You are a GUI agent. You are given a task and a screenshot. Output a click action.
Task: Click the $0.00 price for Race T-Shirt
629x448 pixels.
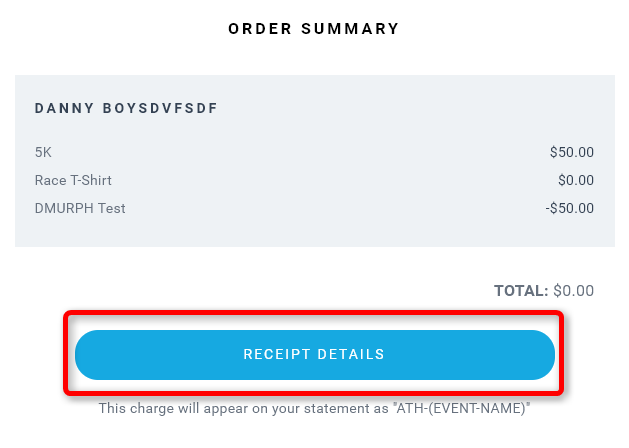coord(576,180)
